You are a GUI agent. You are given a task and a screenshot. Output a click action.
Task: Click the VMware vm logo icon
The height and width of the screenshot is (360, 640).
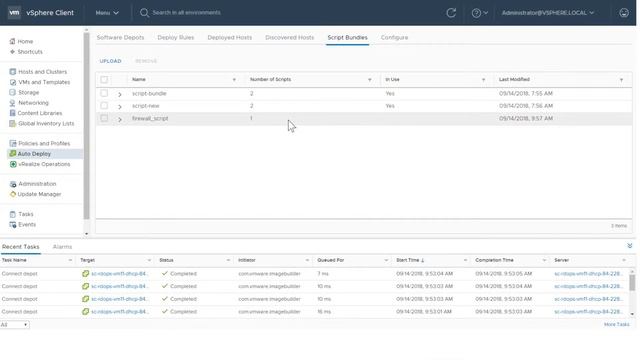click(x=14, y=12)
